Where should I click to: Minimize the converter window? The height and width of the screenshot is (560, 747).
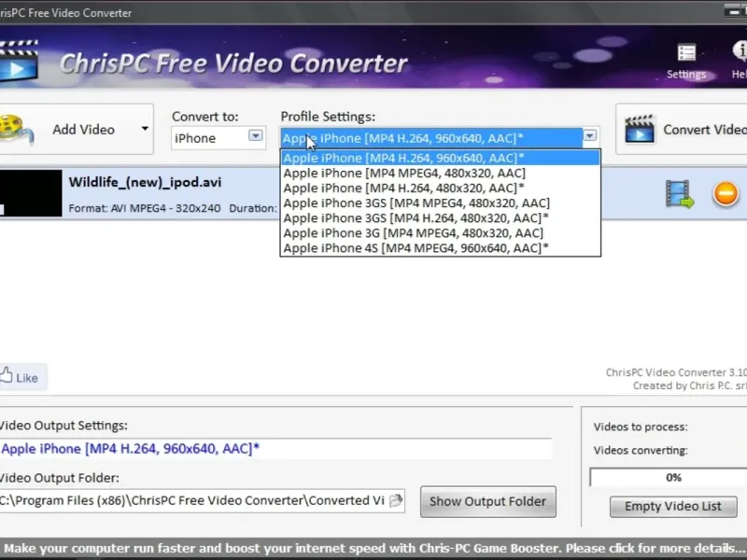(734, 11)
